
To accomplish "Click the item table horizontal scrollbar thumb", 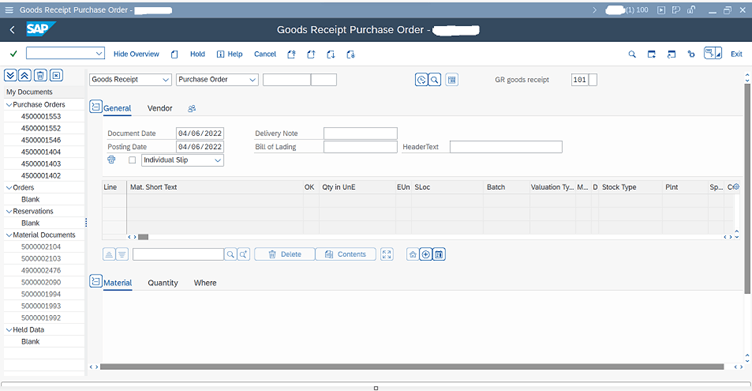I will (143, 237).
